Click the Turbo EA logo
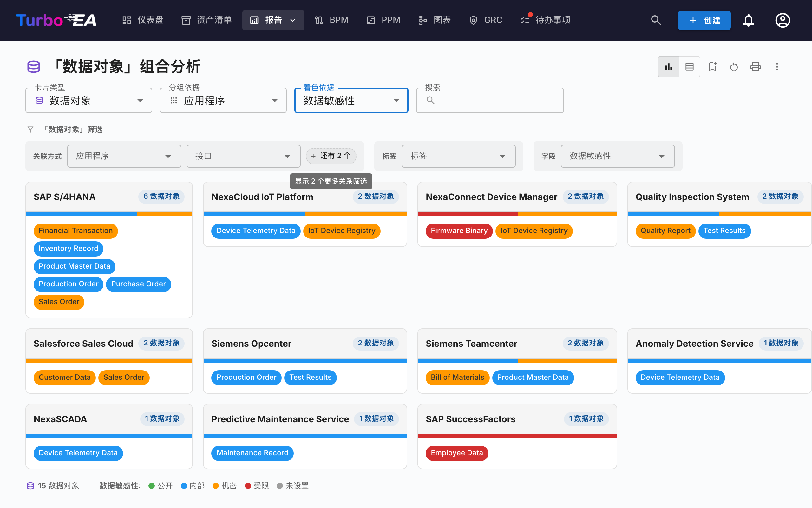This screenshot has width=812, height=508. tap(56, 20)
